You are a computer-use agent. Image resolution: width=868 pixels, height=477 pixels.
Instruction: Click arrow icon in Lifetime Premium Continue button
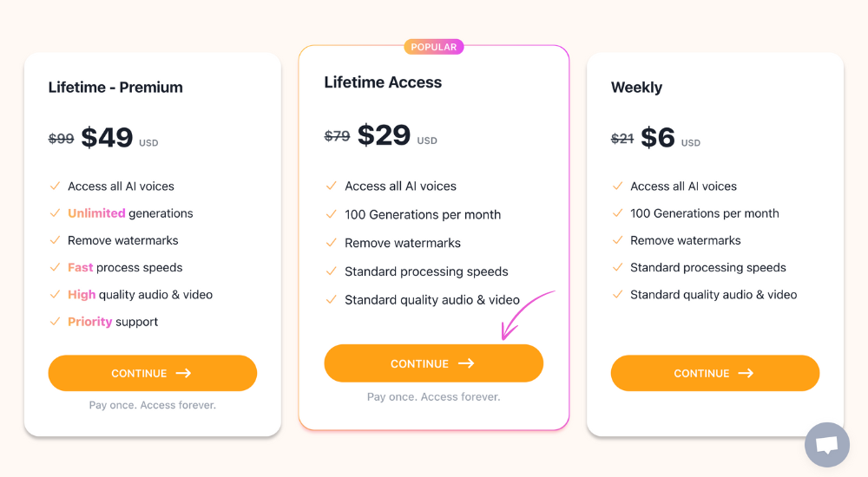pos(183,374)
